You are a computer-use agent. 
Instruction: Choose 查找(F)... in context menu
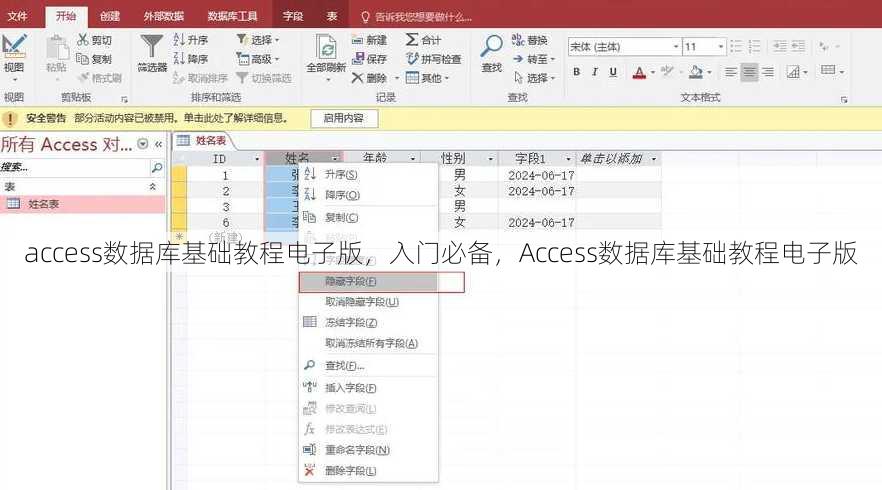click(368, 366)
